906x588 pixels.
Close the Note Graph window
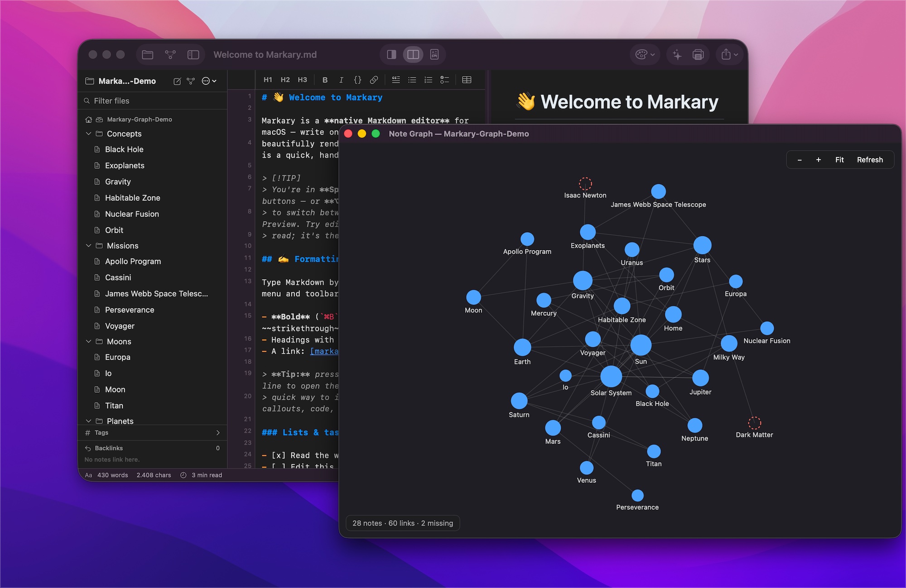348,134
